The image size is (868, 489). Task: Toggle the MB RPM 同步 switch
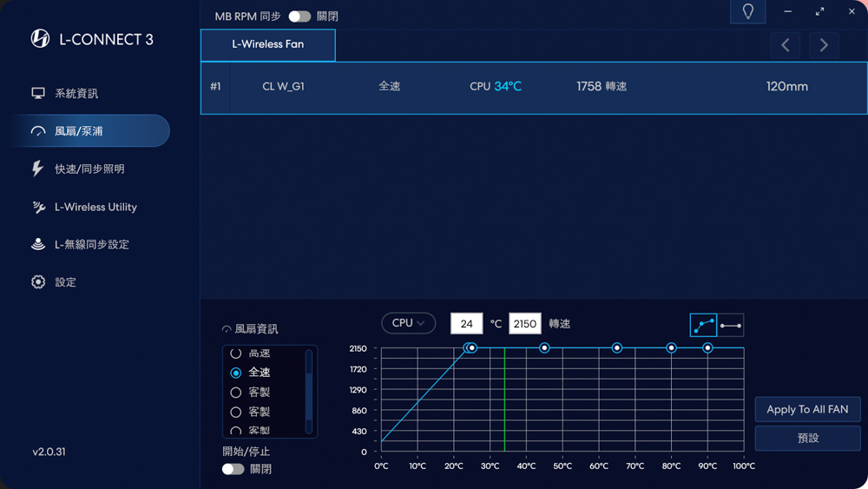pyautogui.click(x=299, y=17)
